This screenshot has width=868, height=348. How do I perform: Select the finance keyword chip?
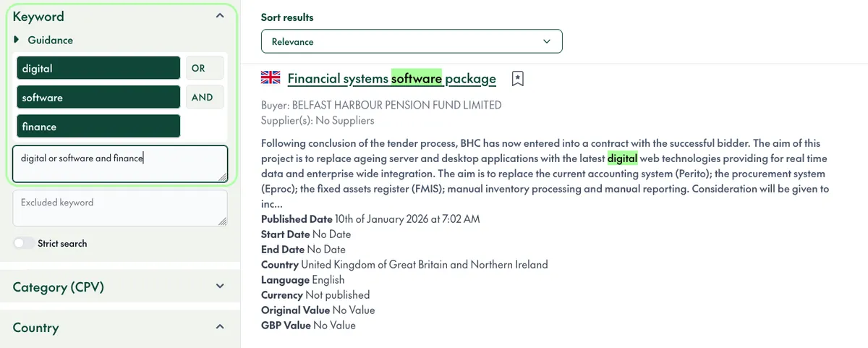click(98, 127)
